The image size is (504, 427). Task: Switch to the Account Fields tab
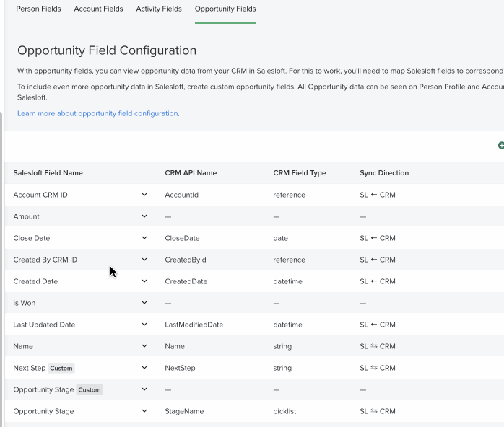98,9
